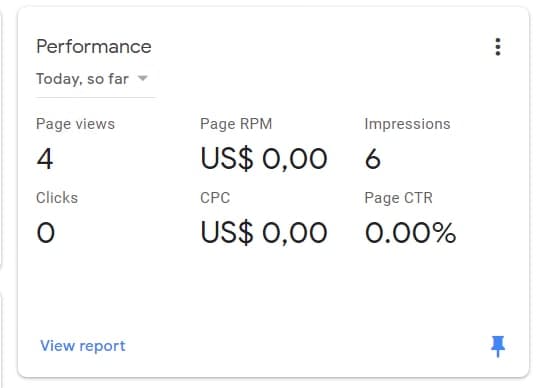The image size is (548, 388).
Task: Select the Page CTR value 0.00%
Action: click(x=411, y=233)
